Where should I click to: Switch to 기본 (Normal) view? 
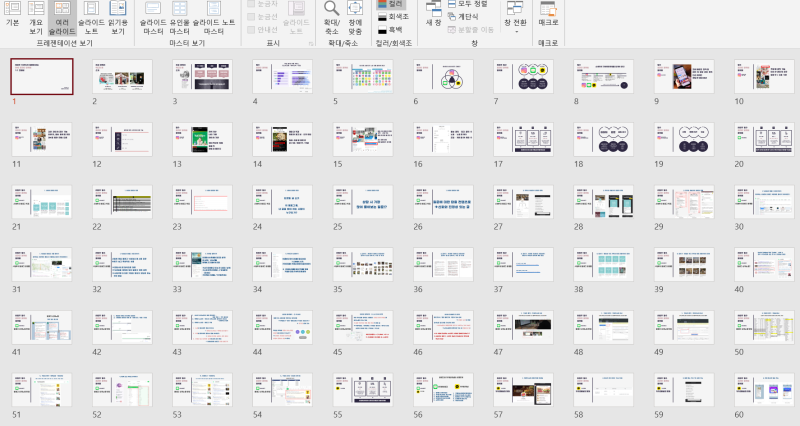point(13,15)
